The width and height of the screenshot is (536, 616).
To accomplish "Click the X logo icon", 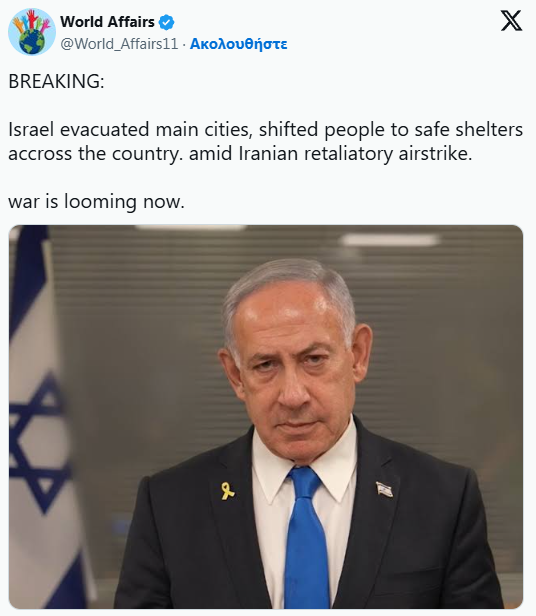I will coord(511,21).
